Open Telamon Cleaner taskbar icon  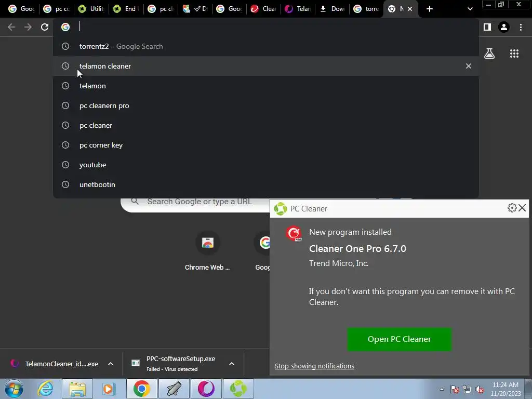[x=206, y=389]
